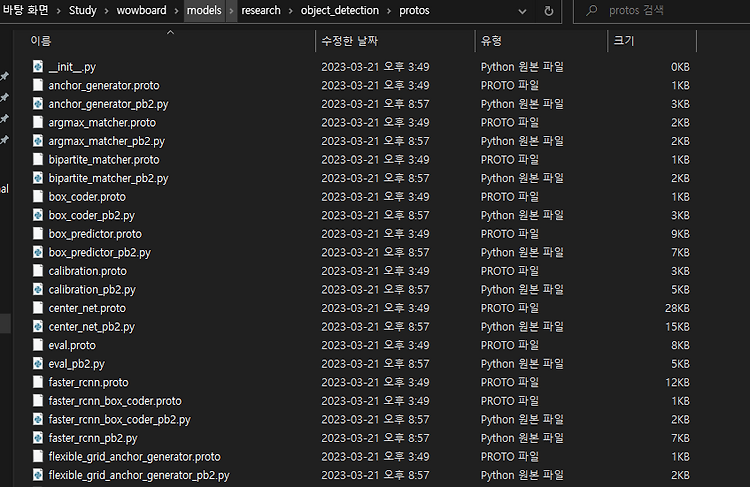Click the bipartite_matcher.proto file icon

tap(38, 159)
